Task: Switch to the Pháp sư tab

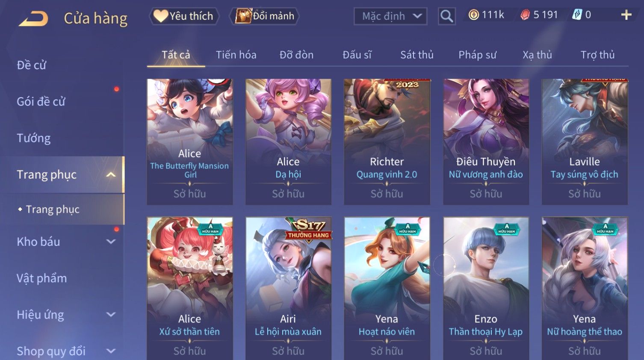Action: point(477,55)
